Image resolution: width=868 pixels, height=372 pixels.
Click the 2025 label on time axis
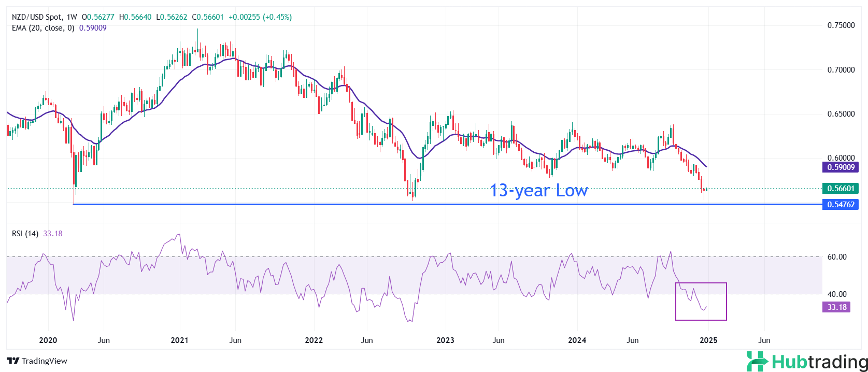708,340
